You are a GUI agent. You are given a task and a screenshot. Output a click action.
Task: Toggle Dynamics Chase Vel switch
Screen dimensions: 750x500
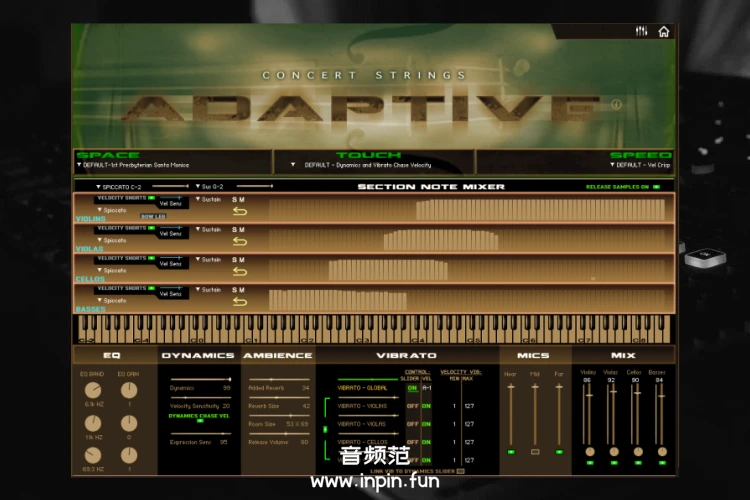pos(200,421)
